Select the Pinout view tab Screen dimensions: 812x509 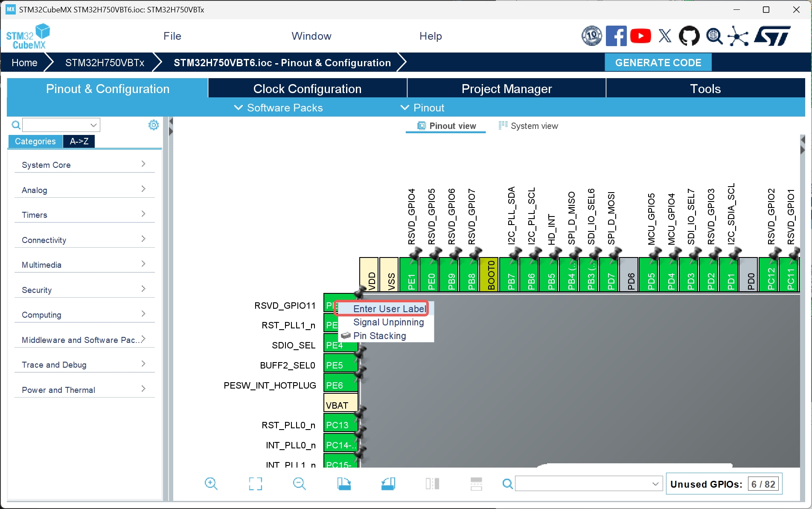pyautogui.click(x=446, y=126)
